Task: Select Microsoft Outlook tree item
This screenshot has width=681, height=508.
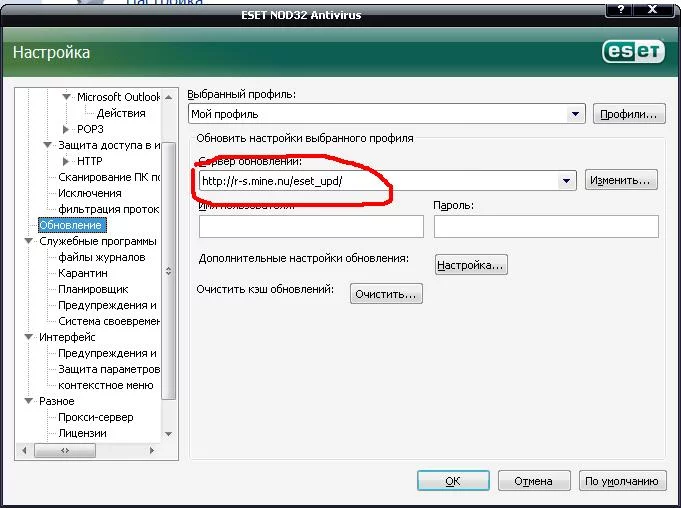Action: (118, 97)
